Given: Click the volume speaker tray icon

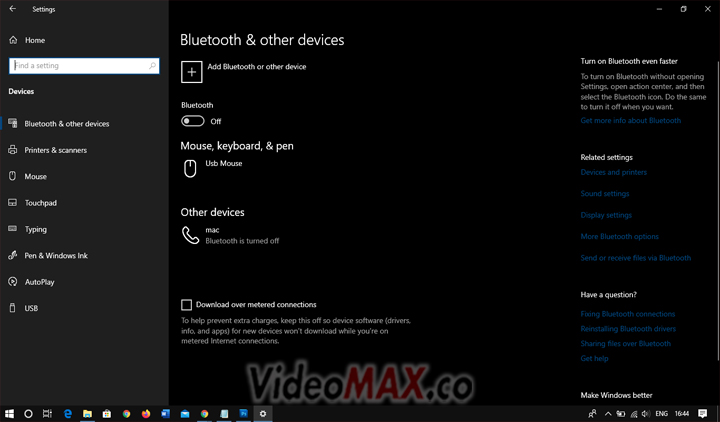Looking at the screenshot, I should pyautogui.click(x=646, y=414).
